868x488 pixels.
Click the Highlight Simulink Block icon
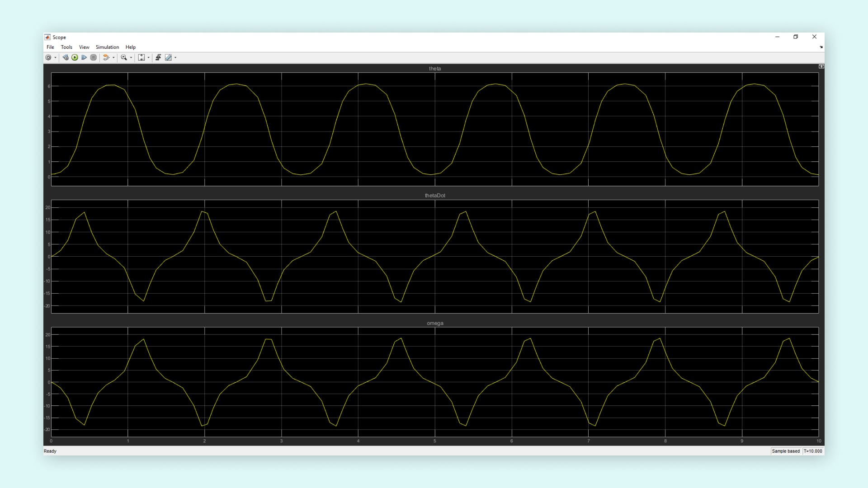pyautogui.click(x=106, y=57)
